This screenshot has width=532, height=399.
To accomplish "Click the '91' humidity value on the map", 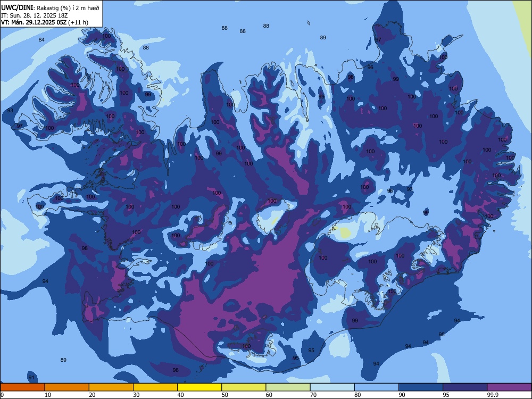I will tap(31, 377).
